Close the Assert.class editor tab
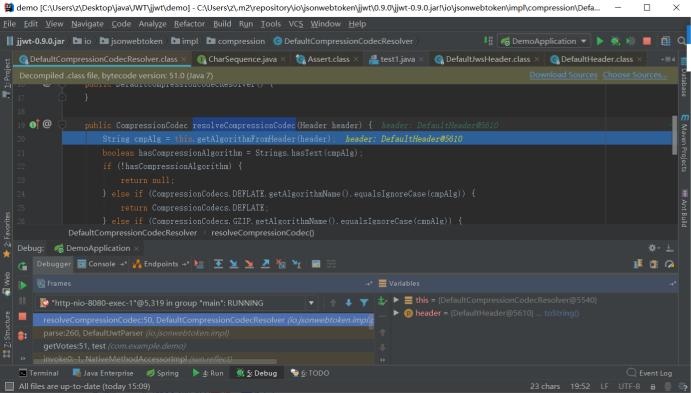Image resolution: width=691 pixels, height=393 pixels. 356,59
